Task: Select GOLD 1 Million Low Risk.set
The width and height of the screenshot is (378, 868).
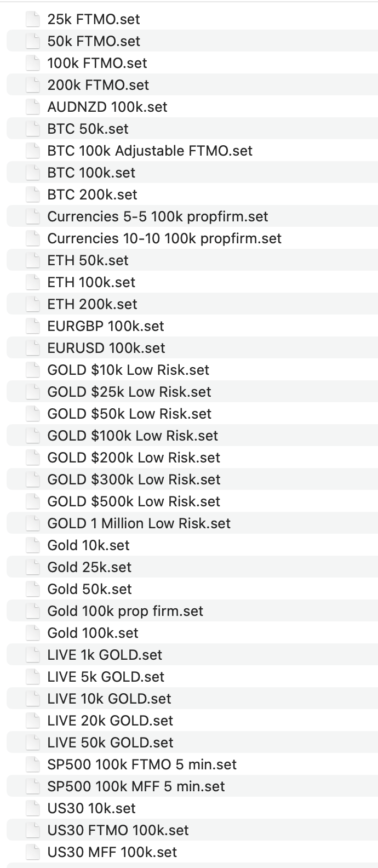Action: [x=139, y=523]
